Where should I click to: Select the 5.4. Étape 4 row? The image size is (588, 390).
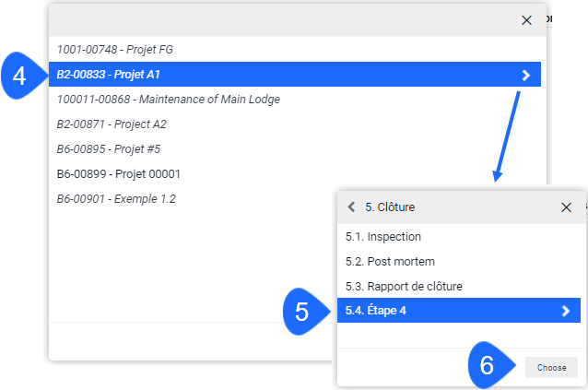459,311
